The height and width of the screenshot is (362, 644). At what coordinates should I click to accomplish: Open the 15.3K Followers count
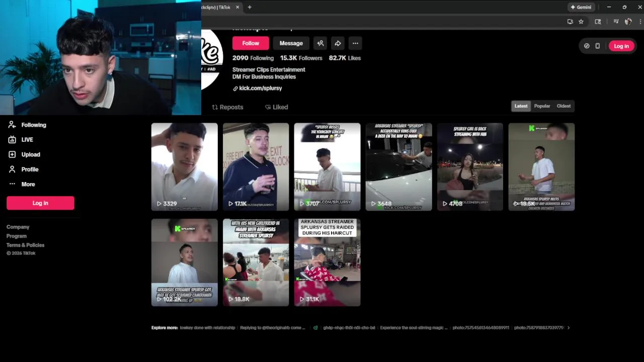click(301, 58)
